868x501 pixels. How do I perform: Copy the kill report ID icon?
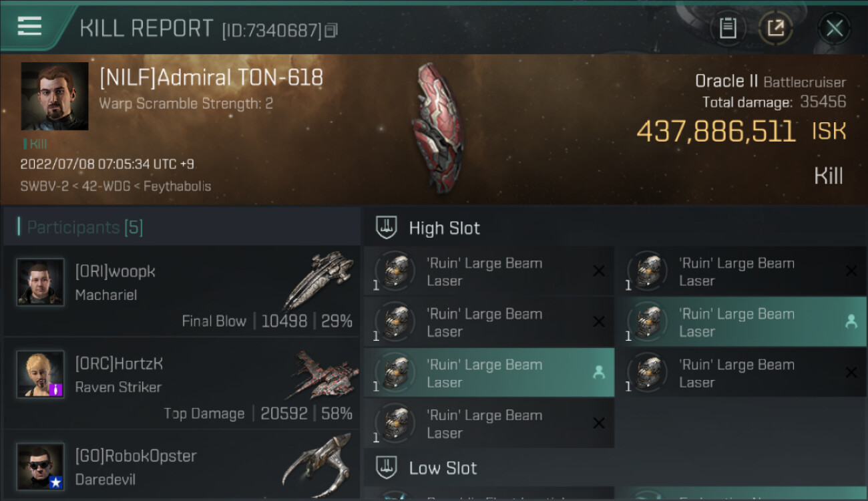click(x=332, y=30)
